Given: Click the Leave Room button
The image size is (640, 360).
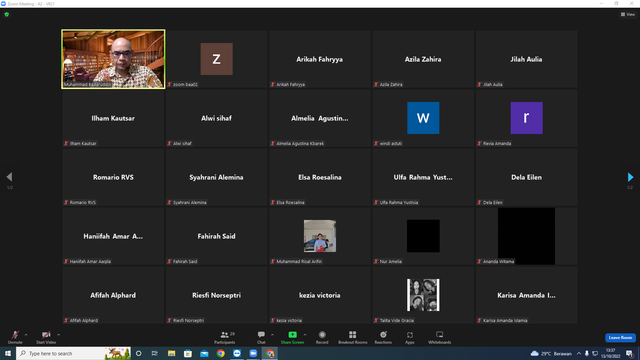Looking at the screenshot, I should 620,338.
